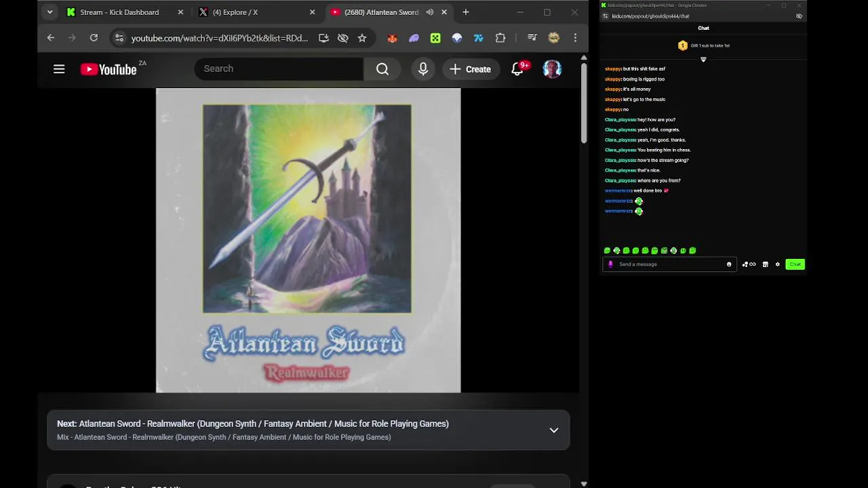Mute the Atlantean Sword tab audio
This screenshot has width=868, height=488.
pos(430,12)
